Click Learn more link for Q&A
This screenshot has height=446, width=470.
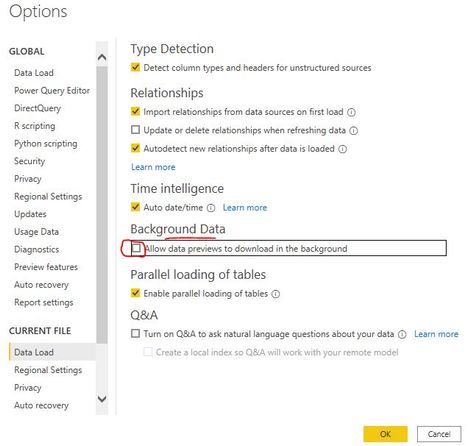pyautogui.click(x=436, y=334)
